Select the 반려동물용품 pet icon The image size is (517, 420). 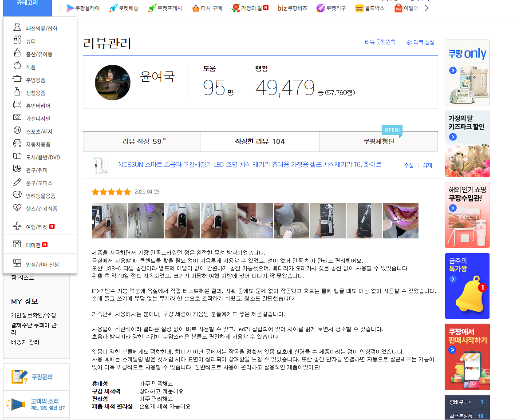point(17,194)
